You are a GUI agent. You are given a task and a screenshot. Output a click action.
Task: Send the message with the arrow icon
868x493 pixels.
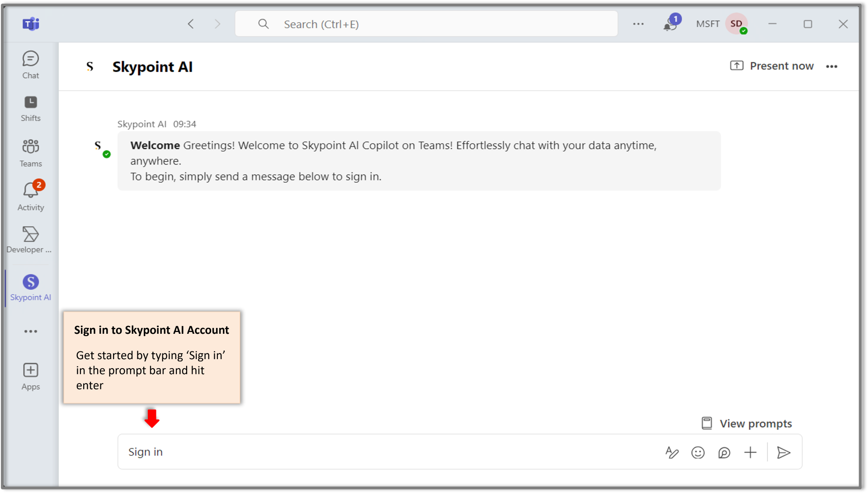[x=783, y=452]
